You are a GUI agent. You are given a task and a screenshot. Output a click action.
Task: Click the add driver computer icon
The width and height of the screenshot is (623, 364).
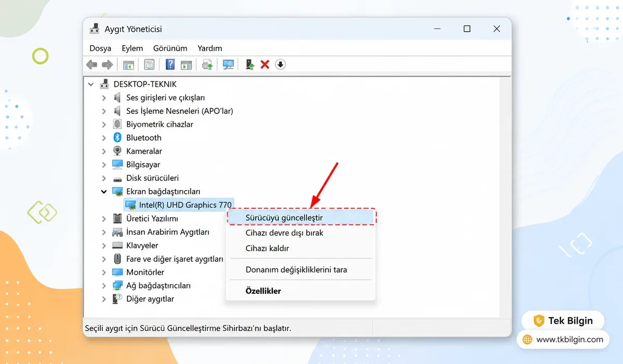[x=250, y=64]
